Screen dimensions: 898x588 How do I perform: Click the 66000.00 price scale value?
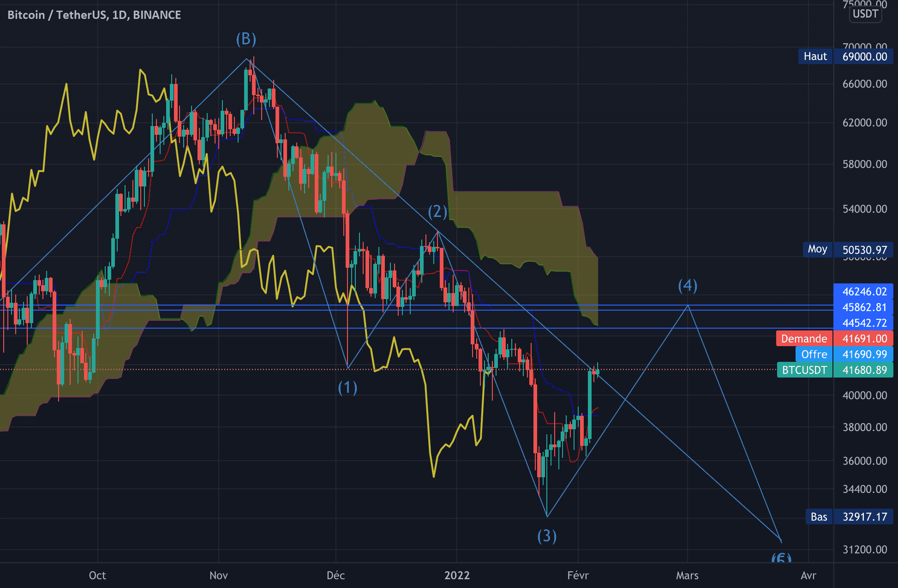(865, 84)
